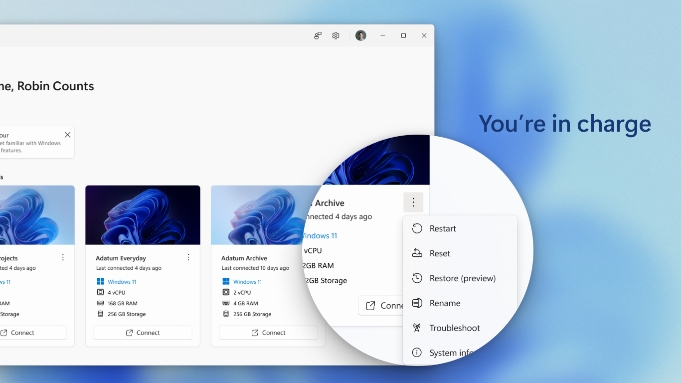Viewport: 681px width, 383px height.
Task: Open the user profile avatar
Action: pos(360,36)
